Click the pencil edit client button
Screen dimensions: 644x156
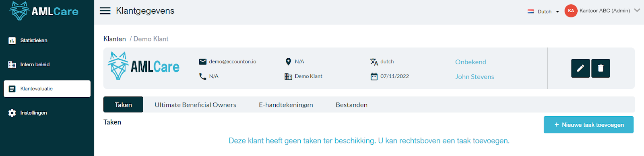(580, 68)
